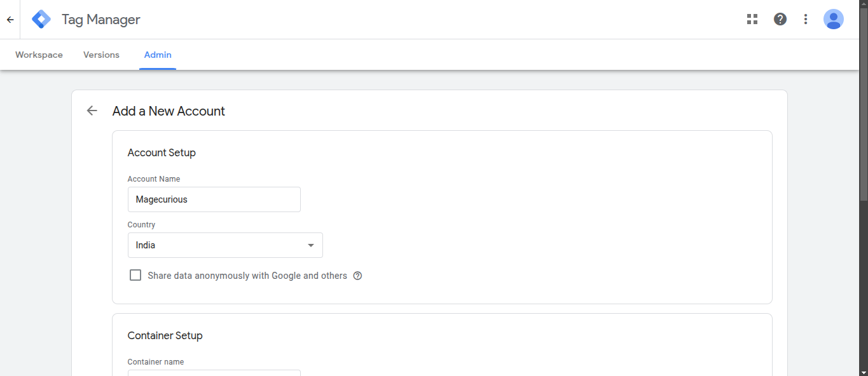The height and width of the screenshot is (376, 868).
Task: Click inside the Account Name field
Action: click(x=214, y=199)
